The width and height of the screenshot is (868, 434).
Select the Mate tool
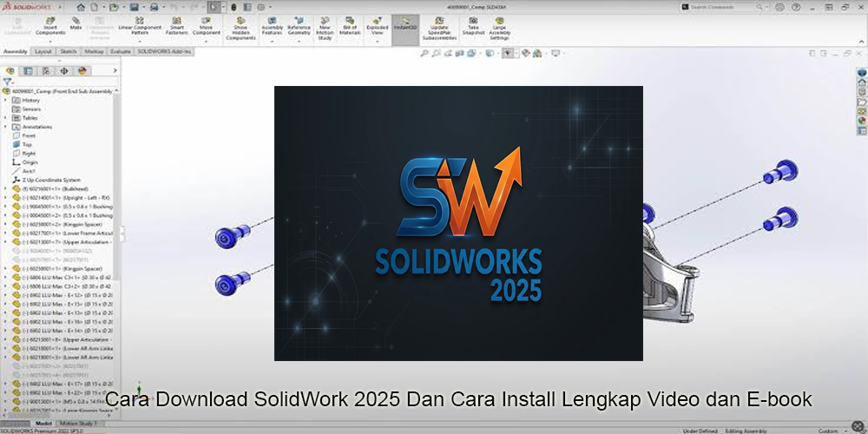point(76,23)
